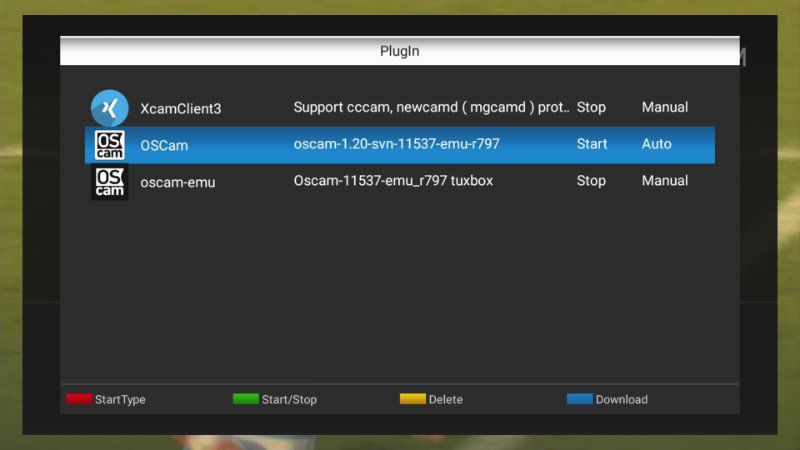Change the Manual start type for XcamClient3

(x=665, y=108)
